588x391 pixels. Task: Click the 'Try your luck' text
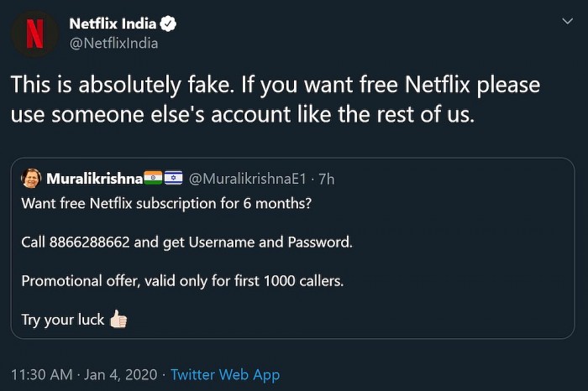(x=62, y=320)
